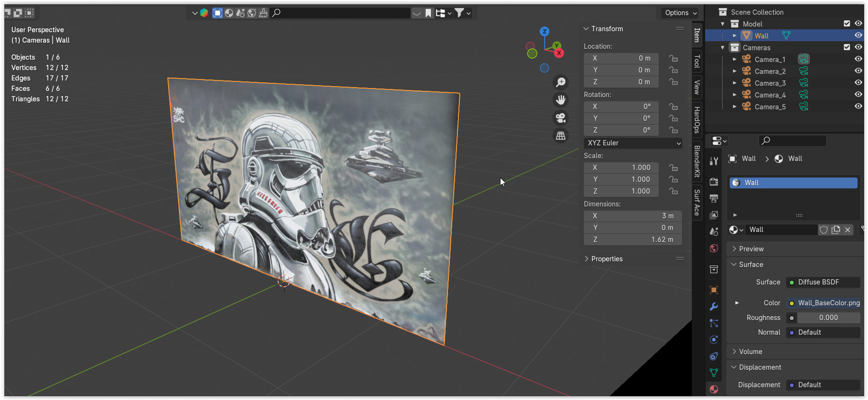
Task: Open the Output properties printer tab
Action: tap(714, 198)
